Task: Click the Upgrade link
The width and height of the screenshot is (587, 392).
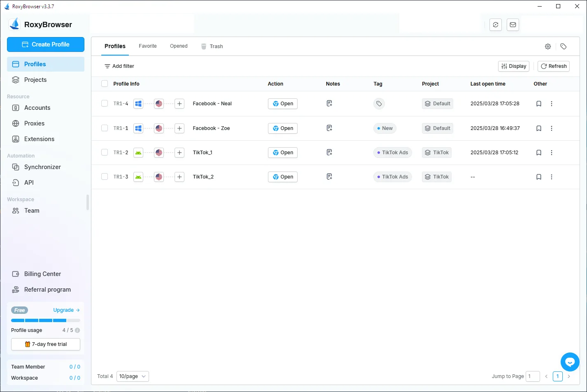Action: click(66, 310)
